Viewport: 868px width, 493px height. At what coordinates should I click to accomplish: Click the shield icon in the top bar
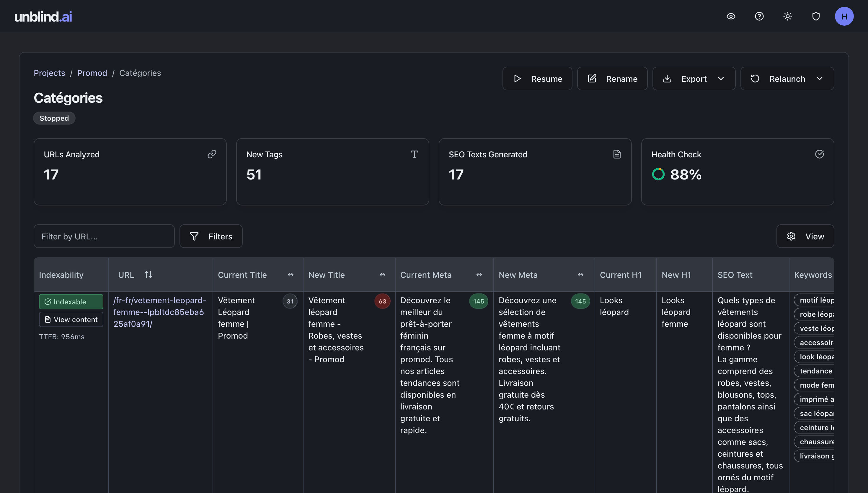(x=816, y=16)
